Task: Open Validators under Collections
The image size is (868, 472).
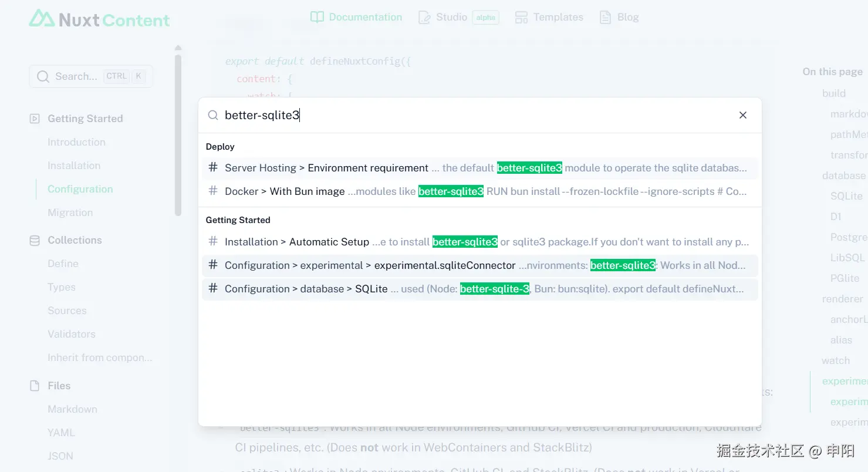Action: pos(72,334)
